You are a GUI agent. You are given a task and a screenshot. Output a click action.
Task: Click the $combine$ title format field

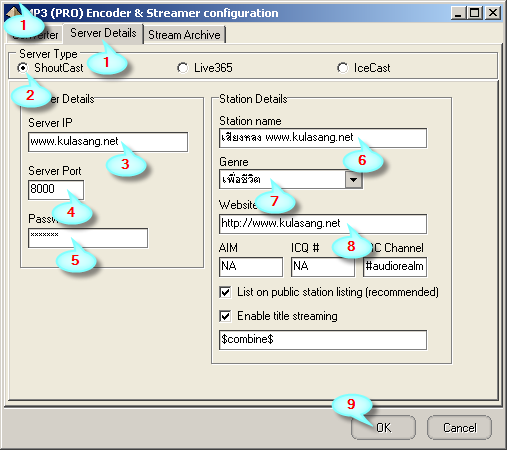[323, 340]
